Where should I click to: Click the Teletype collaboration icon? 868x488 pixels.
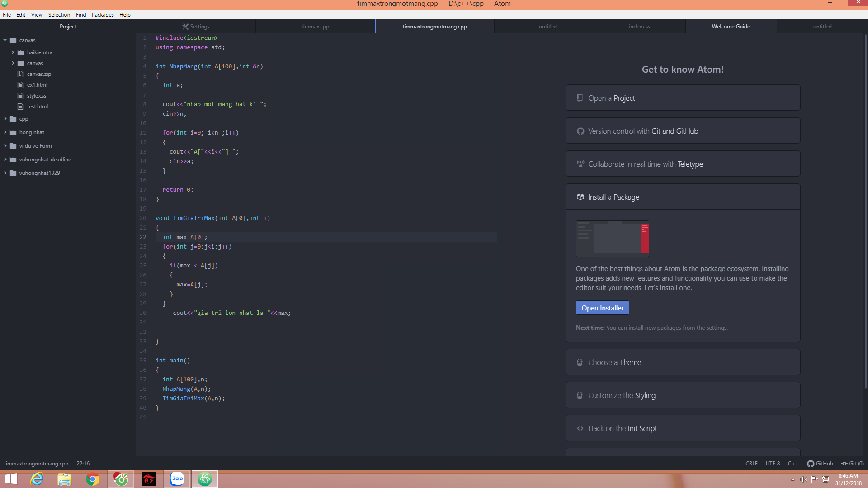[580, 164]
